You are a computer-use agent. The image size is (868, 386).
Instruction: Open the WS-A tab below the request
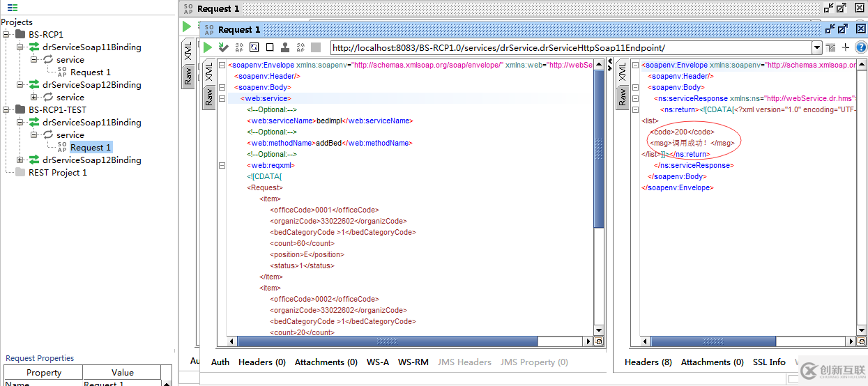click(x=377, y=362)
